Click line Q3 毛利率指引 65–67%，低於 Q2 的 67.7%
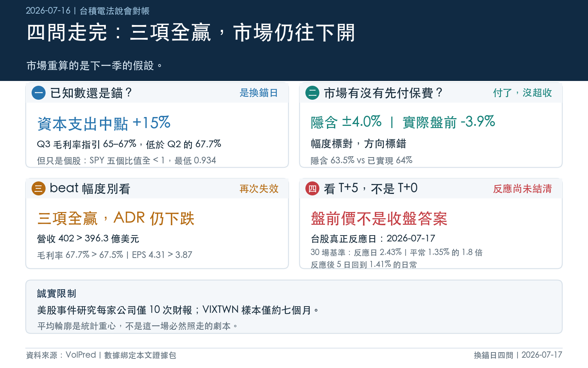The height and width of the screenshot is (368, 588). (x=129, y=144)
